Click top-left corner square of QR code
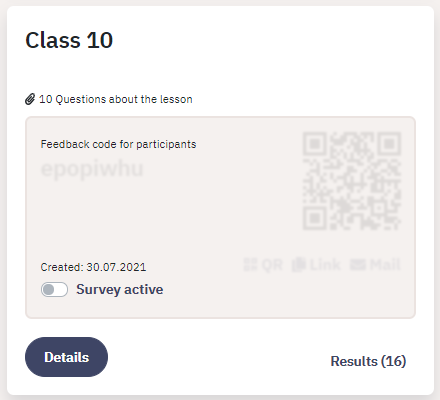440x400 pixels. (314, 144)
